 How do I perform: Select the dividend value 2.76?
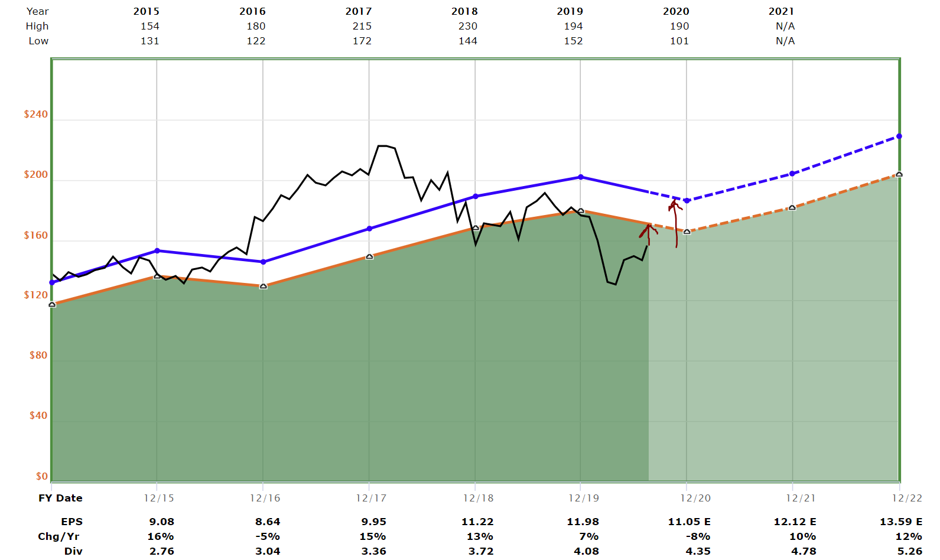click(162, 551)
